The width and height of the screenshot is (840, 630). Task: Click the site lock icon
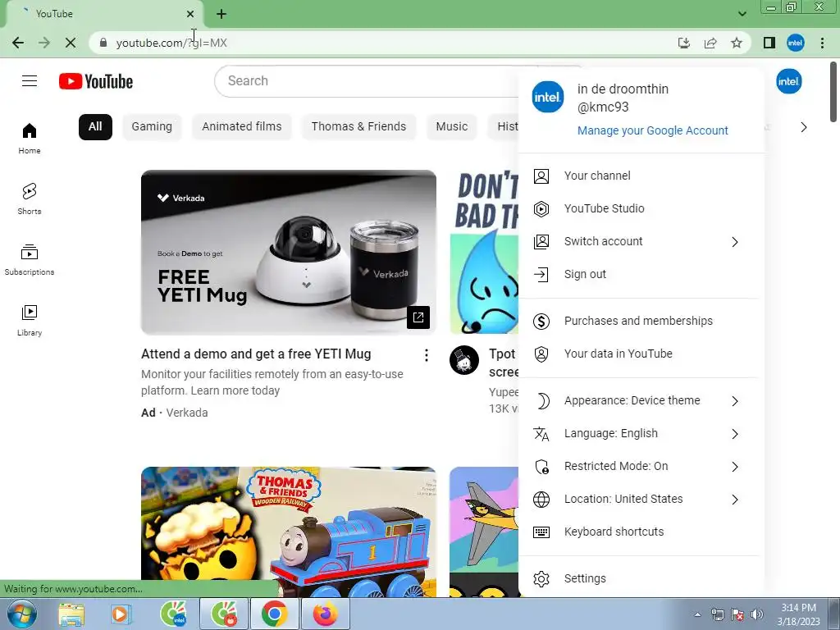(x=104, y=43)
